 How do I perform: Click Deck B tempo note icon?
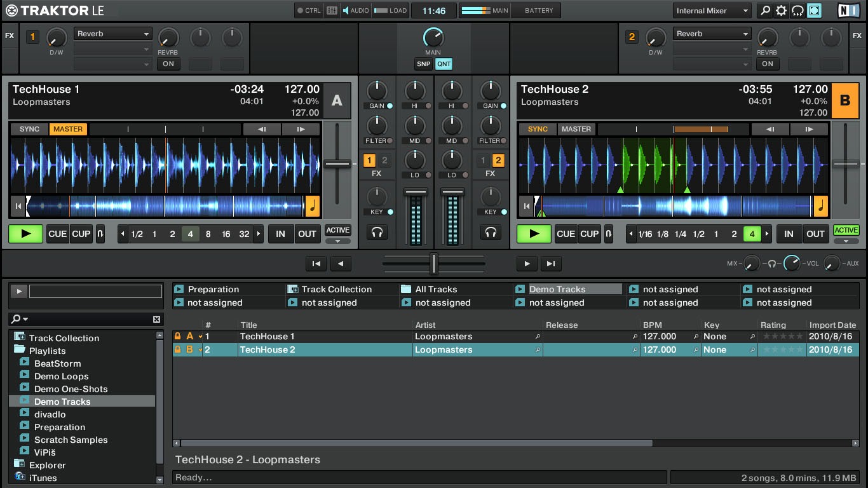pyautogui.click(x=820, y=206)
